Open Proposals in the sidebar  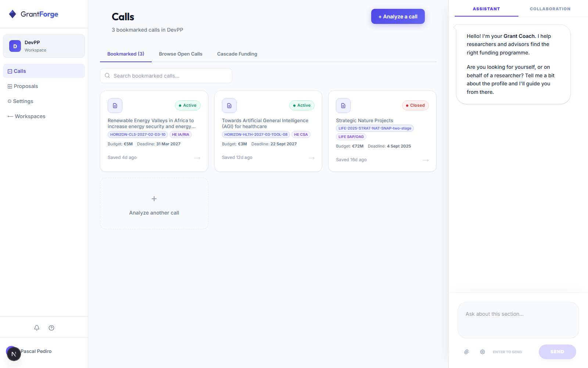[x=26, y=86]
